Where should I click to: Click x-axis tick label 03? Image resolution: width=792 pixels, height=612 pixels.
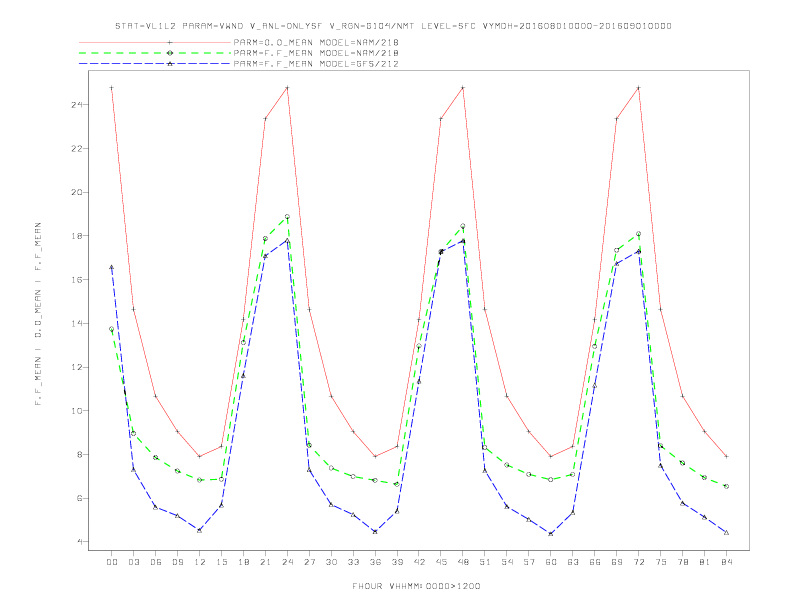pyautogui.click(x=133, y=562)
